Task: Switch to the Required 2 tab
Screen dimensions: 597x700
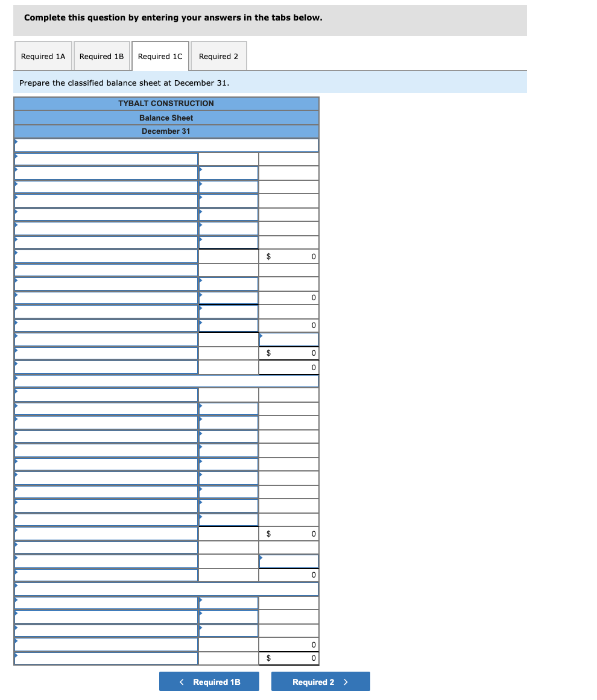Action: 218,55
